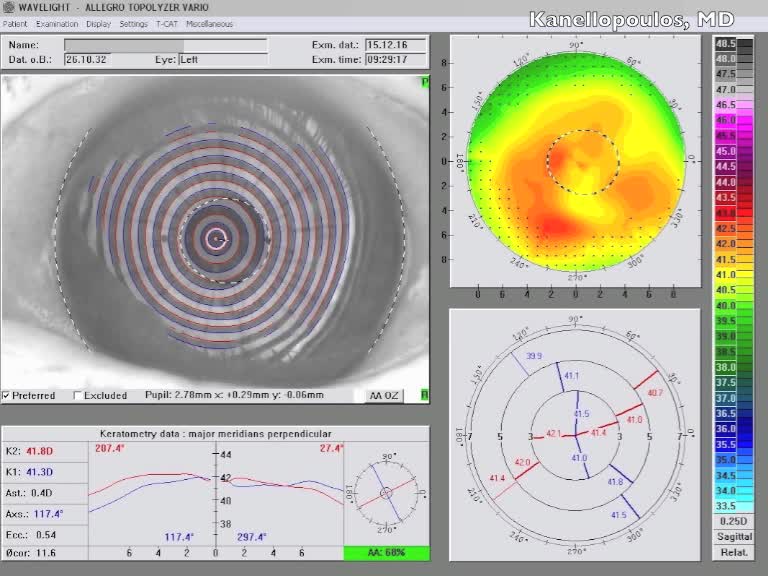
Task: Click the Exm. dat. field
Action: [x=395, y=45]
